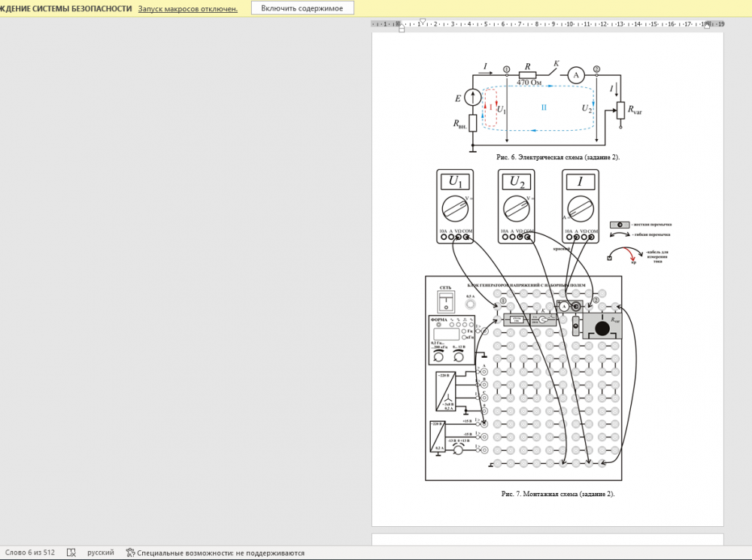
Task: Open the "Запуск макросов отключен." link
Action: pyautogui.click(x=187, y=9)
